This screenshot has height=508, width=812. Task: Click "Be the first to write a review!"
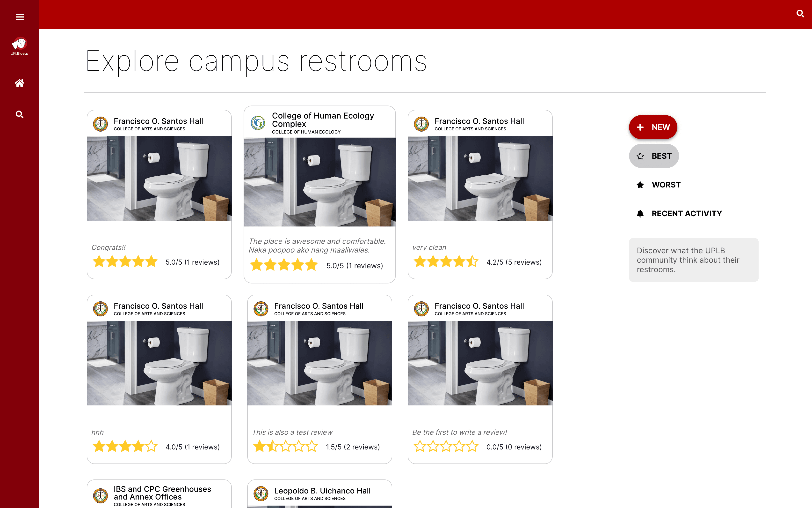[460, 432]
